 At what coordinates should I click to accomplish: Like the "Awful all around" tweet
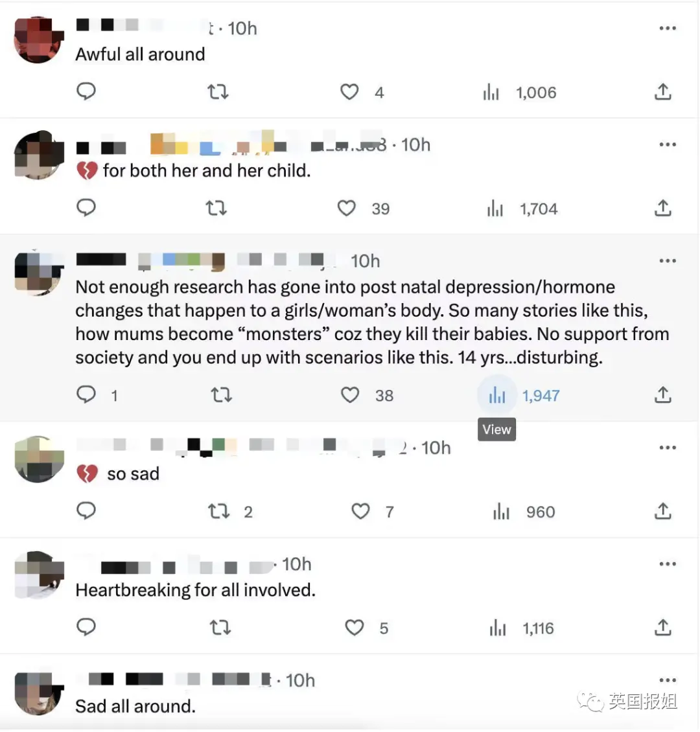click(x=349, y=92)
